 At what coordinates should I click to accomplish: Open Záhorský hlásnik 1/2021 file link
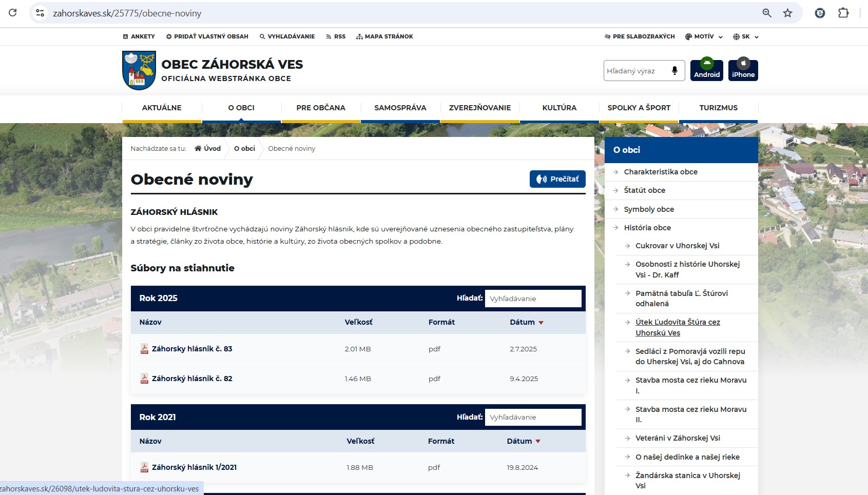click(194, 467)
